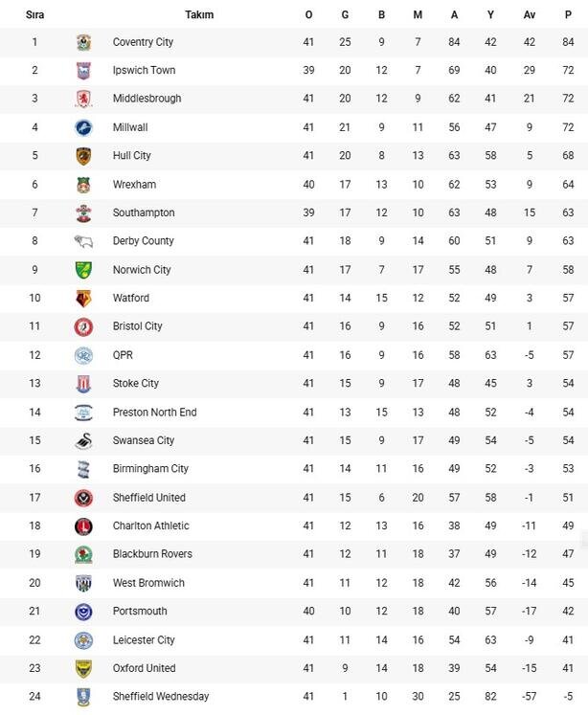Screen dimensions: 588x715
Task: Click the Av goal difference header
Action: click(x=530, y=14)
